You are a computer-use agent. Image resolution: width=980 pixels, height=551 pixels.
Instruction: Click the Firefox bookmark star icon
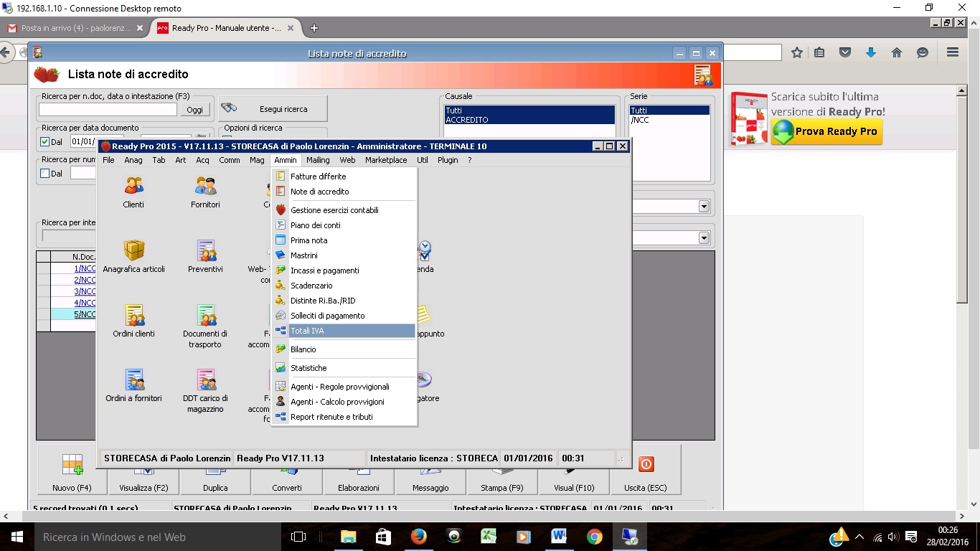point(797,52)
